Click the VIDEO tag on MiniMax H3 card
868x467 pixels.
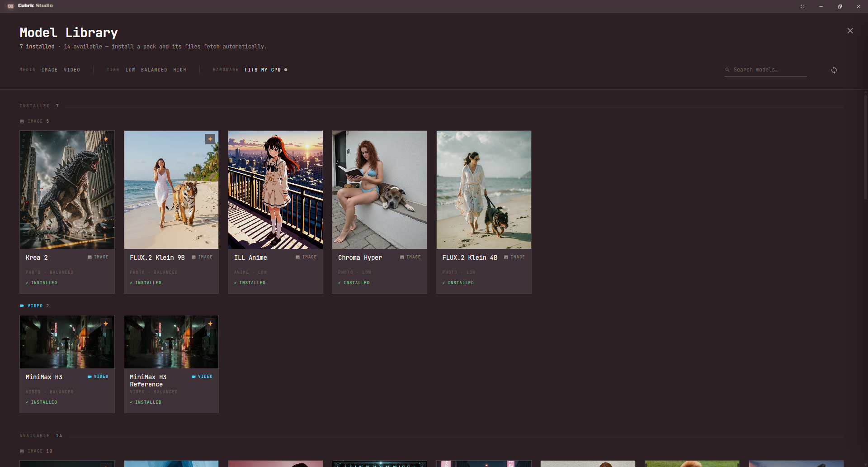tap(98, 376)
